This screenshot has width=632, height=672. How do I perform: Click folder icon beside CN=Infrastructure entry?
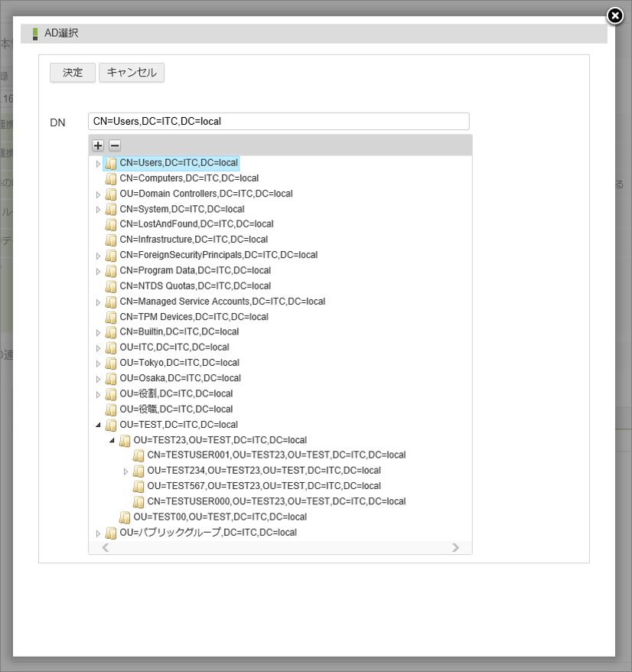click(111, 240)
